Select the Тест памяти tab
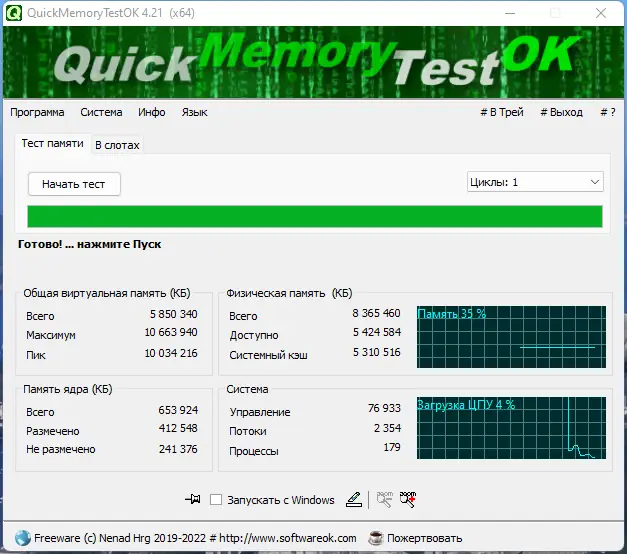This screenshot has height=554, width=627. click(x=52, y=144)
